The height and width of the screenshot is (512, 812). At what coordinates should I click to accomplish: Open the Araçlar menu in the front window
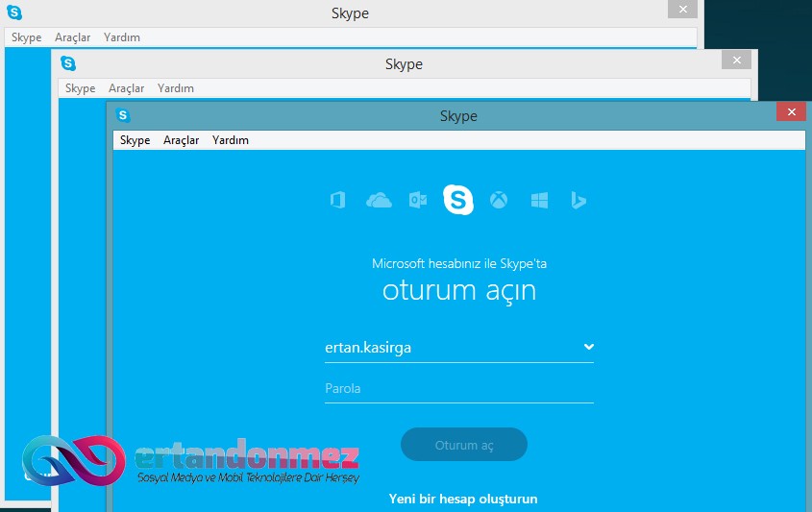[182, 140]
